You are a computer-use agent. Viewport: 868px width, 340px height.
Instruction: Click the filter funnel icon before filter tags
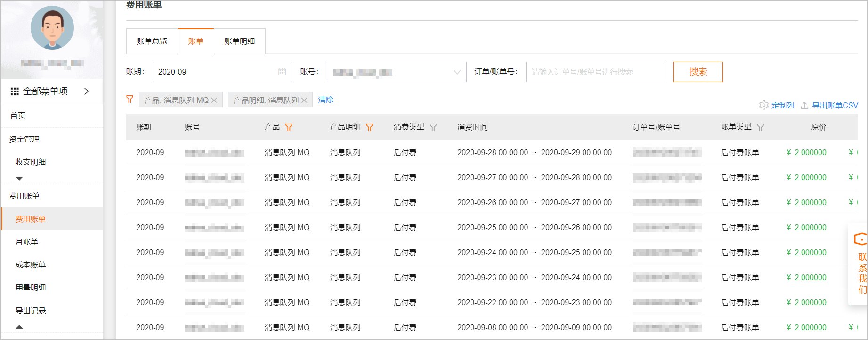coord(130,99)
